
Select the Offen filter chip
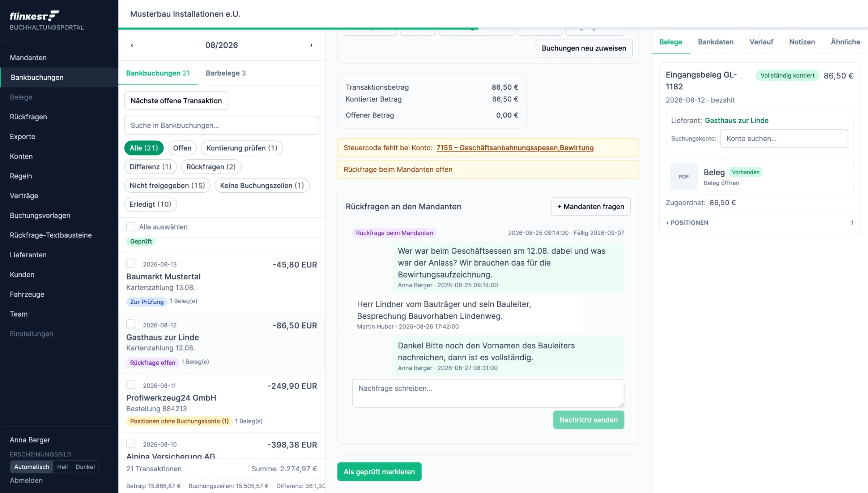(182, 148)
